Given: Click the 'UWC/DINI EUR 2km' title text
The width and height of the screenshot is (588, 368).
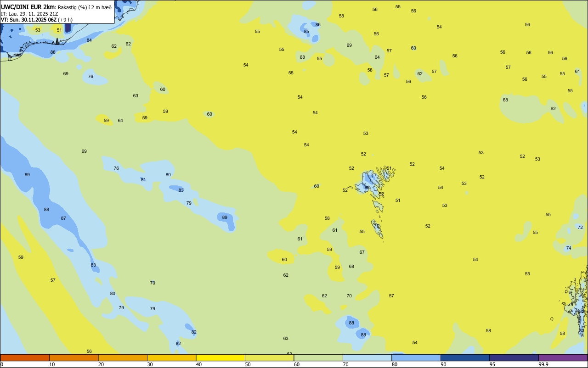Looking at the screenshot, I should tap(28, 7).
